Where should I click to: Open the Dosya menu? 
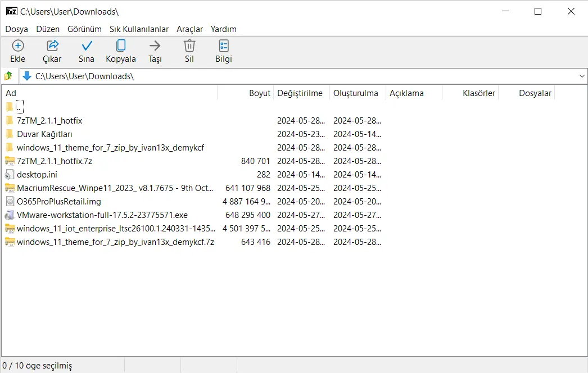point(16,29)
